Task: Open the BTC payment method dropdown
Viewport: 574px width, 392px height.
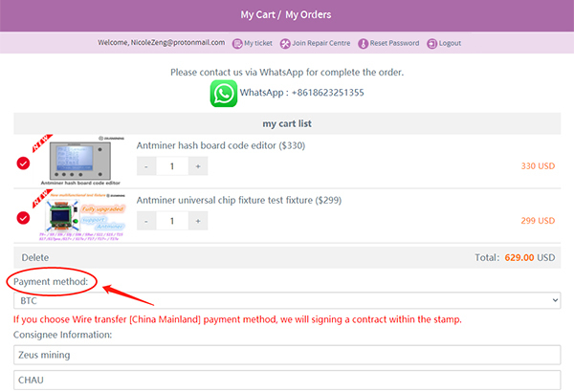Action: tap(286, 301)
